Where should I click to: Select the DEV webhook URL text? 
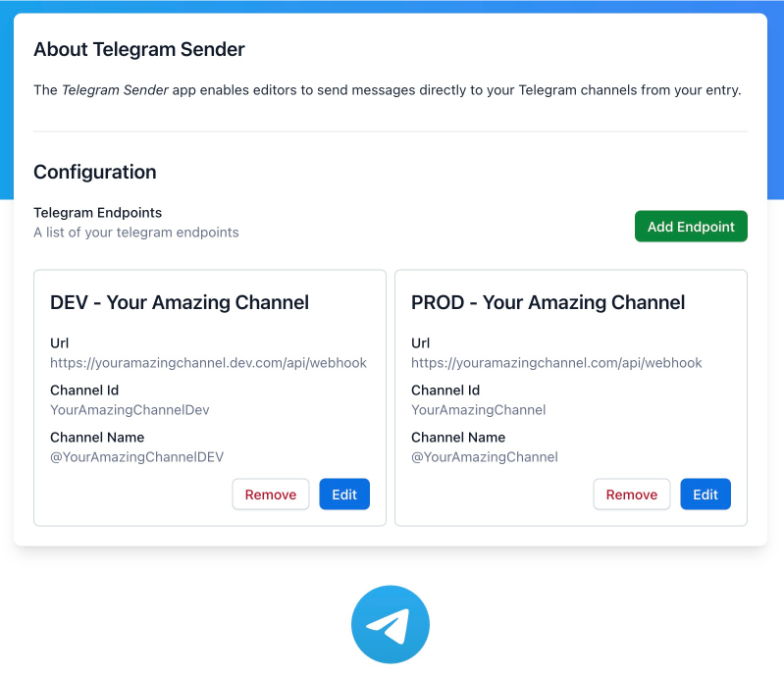[x=208, y=363]
